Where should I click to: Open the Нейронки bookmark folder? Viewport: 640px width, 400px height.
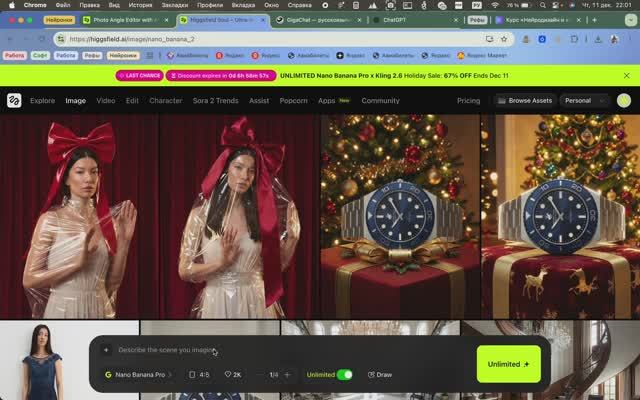tap(123, 56)
